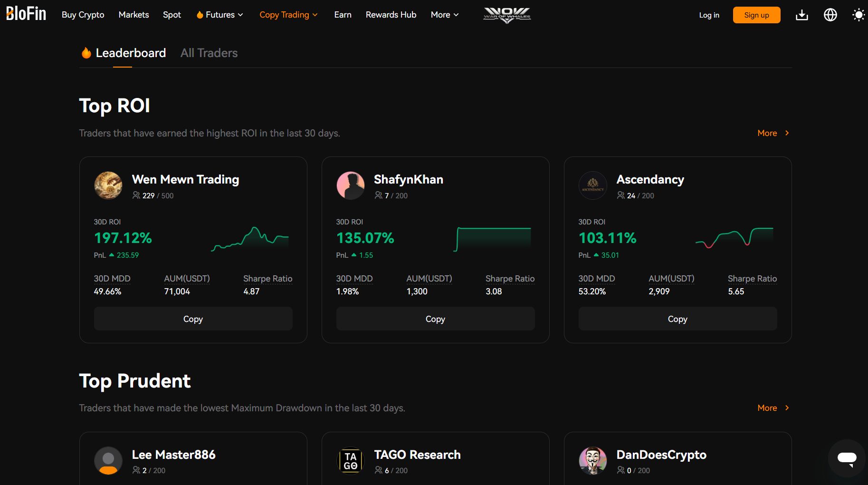Switch to the All Traders tab
868x485 pixels.
[x=209, y=53]
